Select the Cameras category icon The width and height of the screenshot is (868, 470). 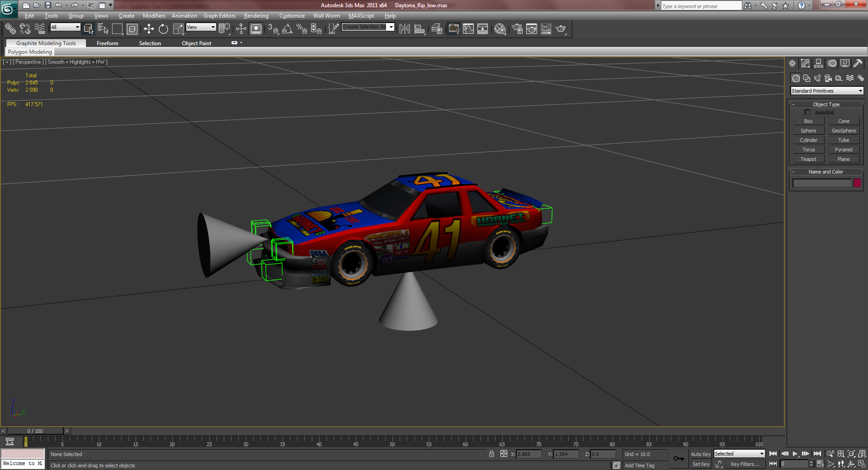click(x=828, y=78)
